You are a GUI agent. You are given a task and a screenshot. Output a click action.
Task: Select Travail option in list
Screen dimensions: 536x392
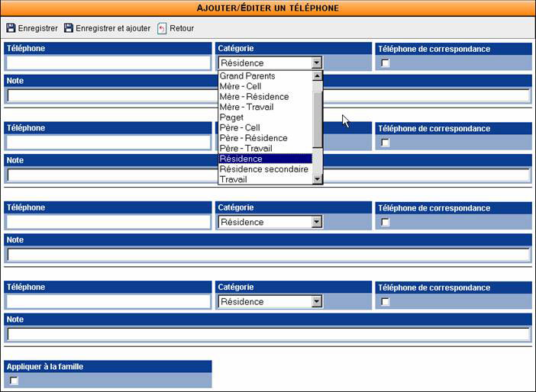coord(265,179)
